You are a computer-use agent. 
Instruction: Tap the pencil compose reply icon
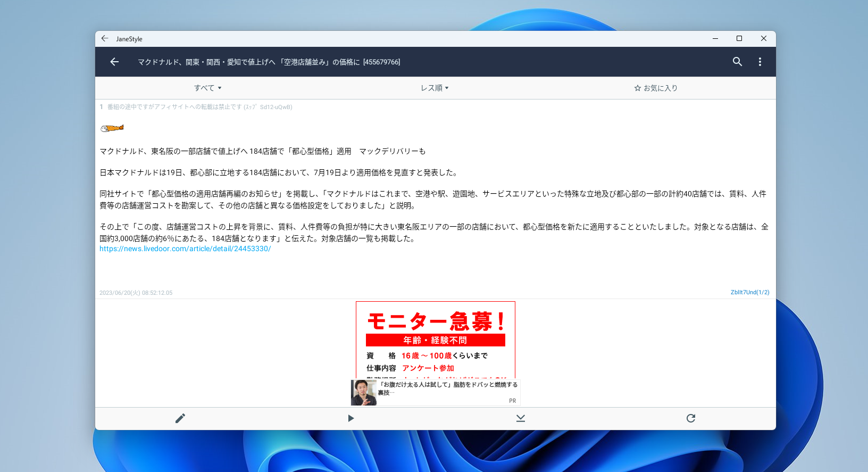(180, 418)
